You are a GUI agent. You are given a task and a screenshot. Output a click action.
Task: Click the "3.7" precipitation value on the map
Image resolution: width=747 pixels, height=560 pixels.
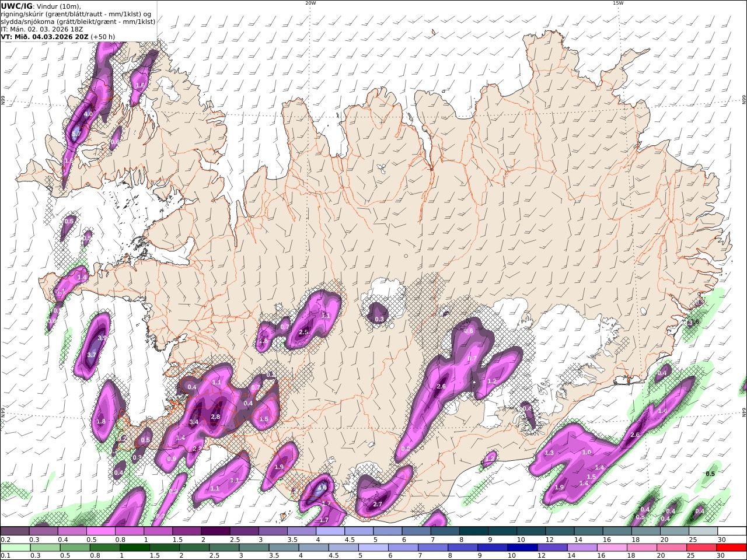coord(92,354)
